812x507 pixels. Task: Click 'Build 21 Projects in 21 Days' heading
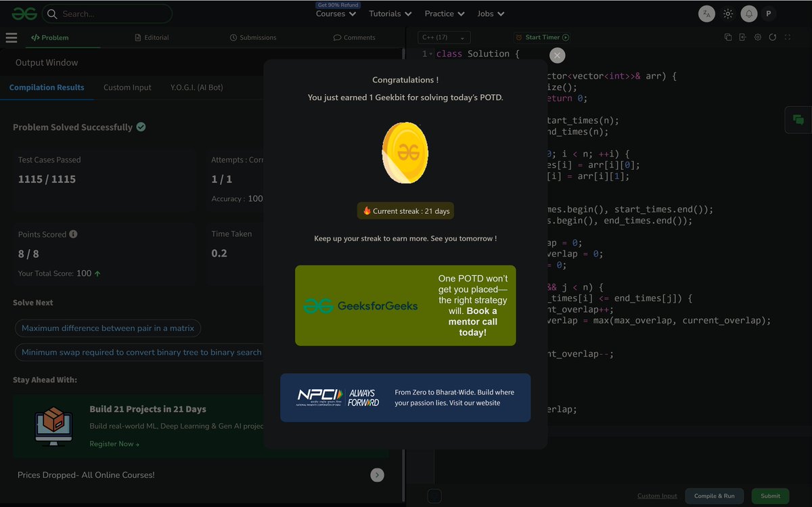pyautogui.click(x=148, y=409)
